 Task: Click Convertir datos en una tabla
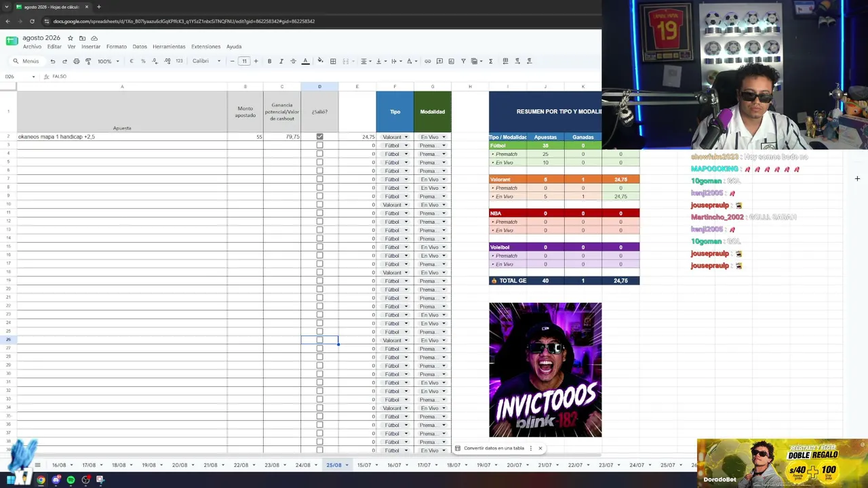[x=494, y=448]
